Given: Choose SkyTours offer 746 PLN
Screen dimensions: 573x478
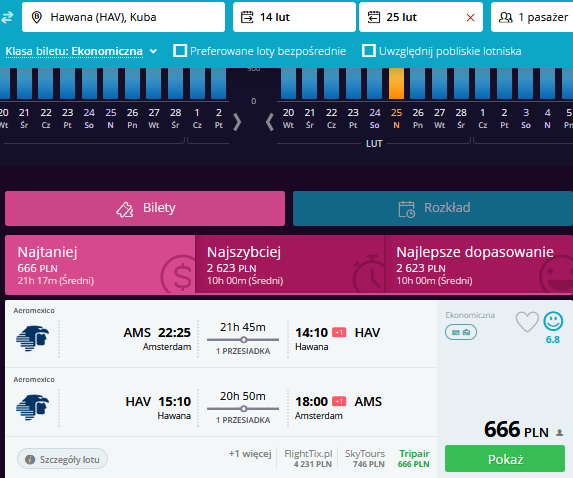Looking at the screenshot, I should click(x=365, y=459).
